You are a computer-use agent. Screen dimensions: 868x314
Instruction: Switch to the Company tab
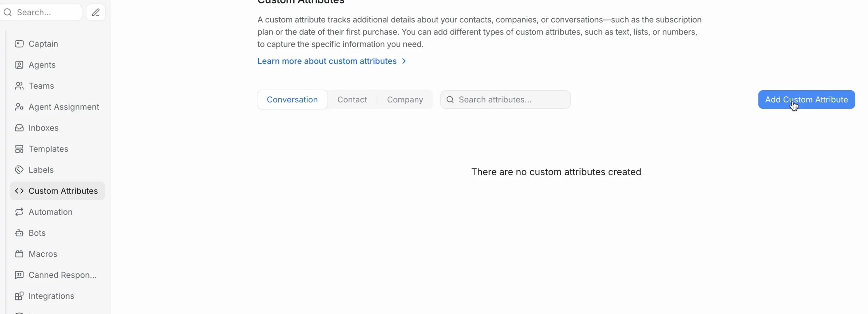click(405, 100)
